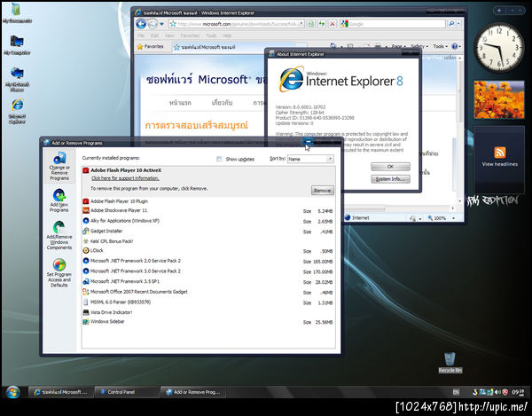The height and width of the screenshot is (416, 532).
Task: Select Microsoft .NET Framework 3.0 Service Pack 2
Action: [208, 271]
